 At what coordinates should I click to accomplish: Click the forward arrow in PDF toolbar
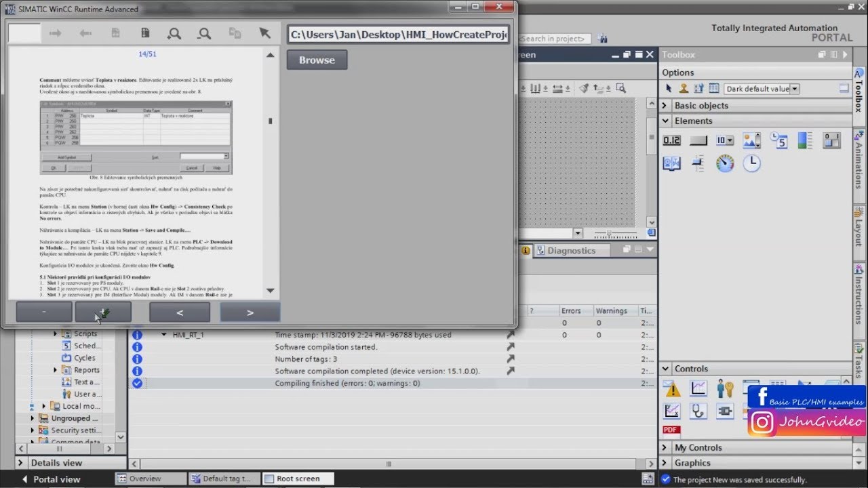[56, 33]
